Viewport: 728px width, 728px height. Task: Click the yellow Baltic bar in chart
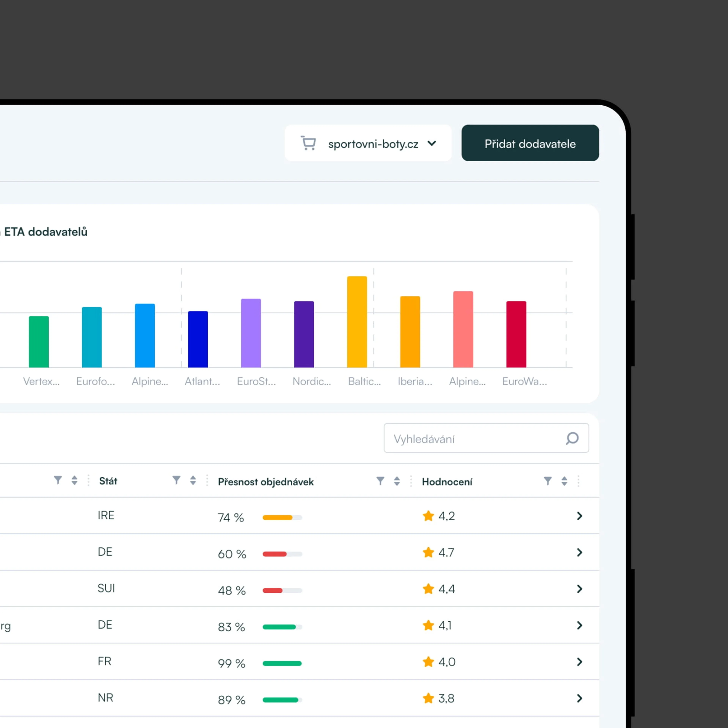coord(357,322)
